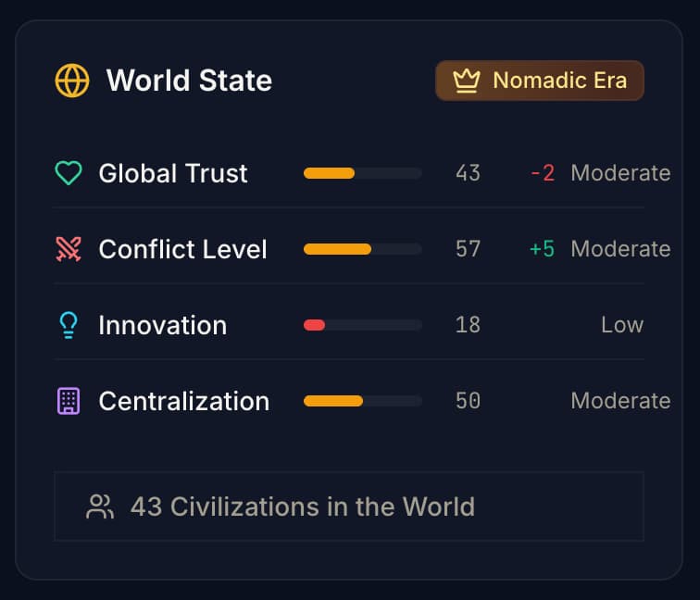
Task: Click the Nomadic Era badge
Action: (540, 81)
